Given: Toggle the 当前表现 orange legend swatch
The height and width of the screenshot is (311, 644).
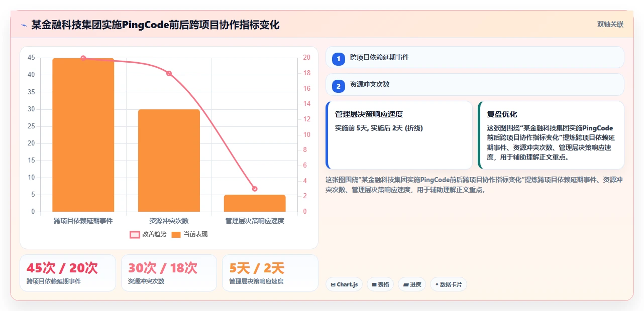Looking at the screenshot, I should pyautogui.click(x=176, y=234).
